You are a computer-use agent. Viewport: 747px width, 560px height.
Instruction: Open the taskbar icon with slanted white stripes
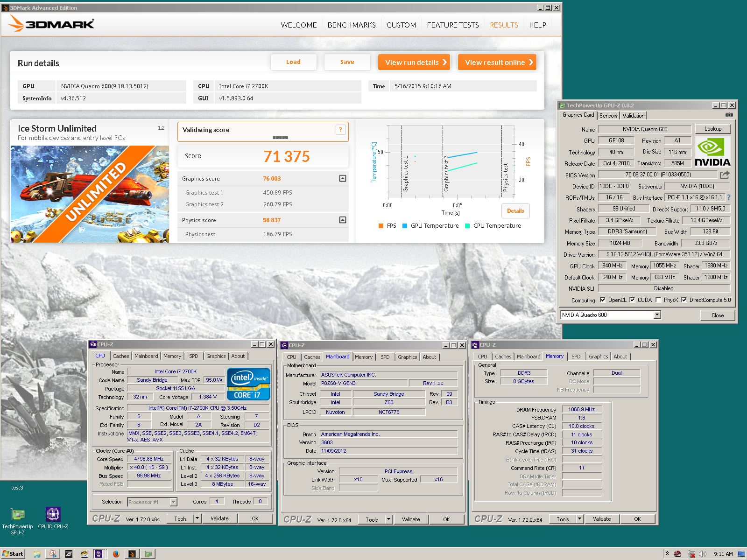pyautogui.click(x=69, y=554)
